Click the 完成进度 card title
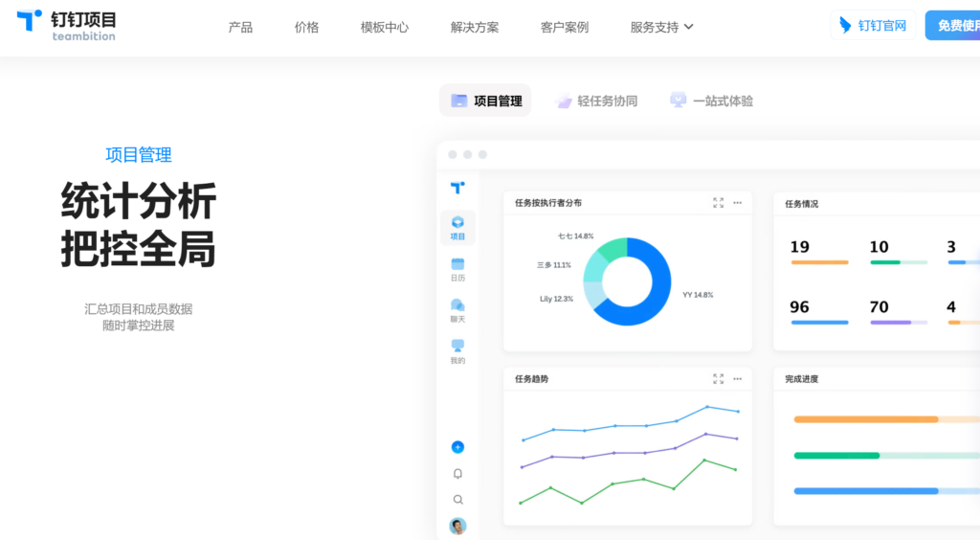 pyautogui.click(x=802, y=379)
